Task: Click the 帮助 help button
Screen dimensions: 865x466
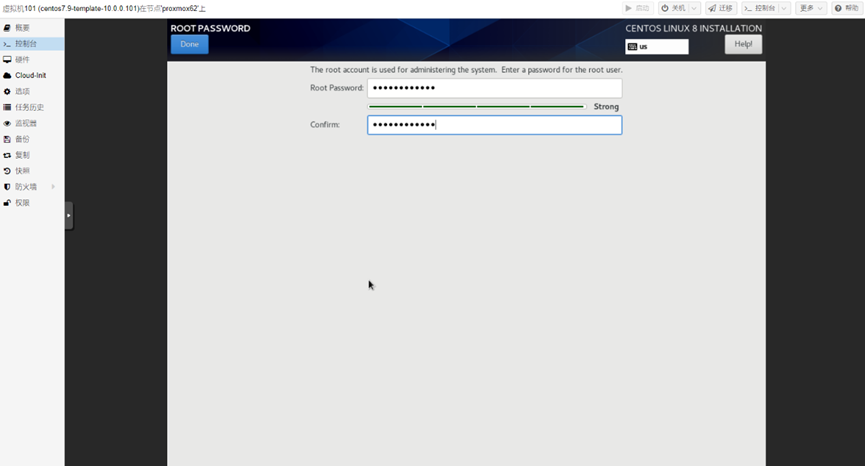Action: coord(846,8)
